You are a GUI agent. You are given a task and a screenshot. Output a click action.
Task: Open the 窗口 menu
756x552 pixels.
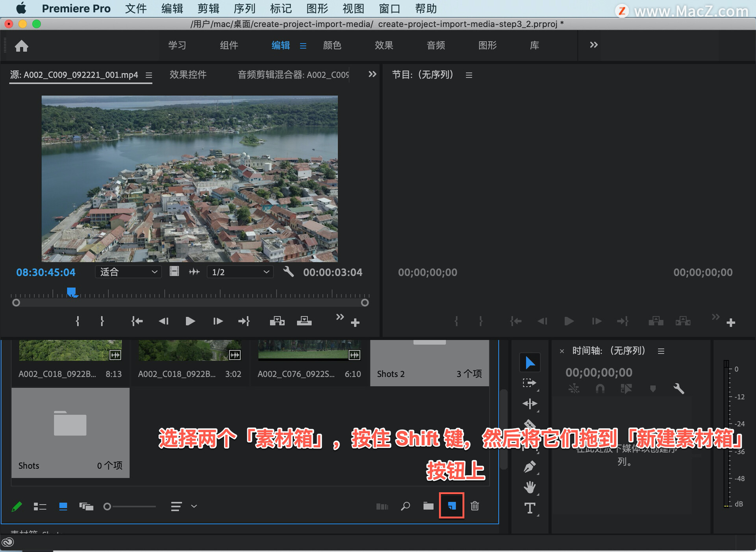tap(389, 8)
